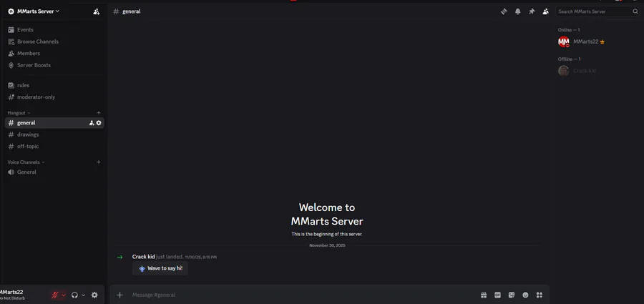Open Browse Channels

pos(54,41)
